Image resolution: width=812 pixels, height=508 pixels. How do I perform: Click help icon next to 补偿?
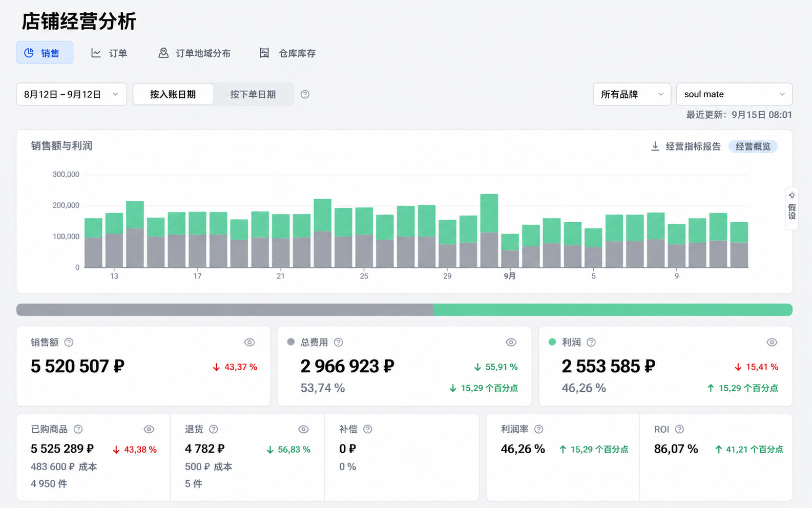coord(367,429)
